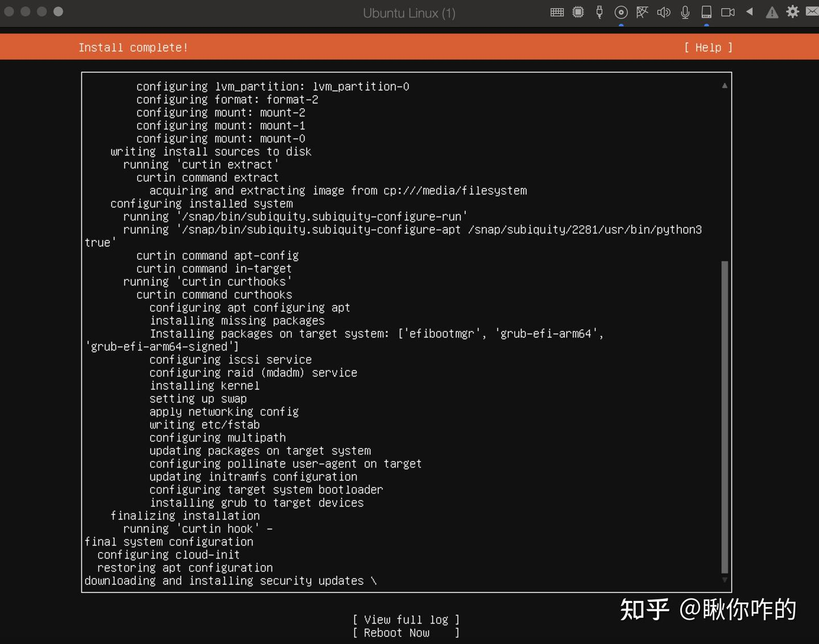The image size is (819, 644).
Task: Open the Help menu in installer
Action: point(708,48)
